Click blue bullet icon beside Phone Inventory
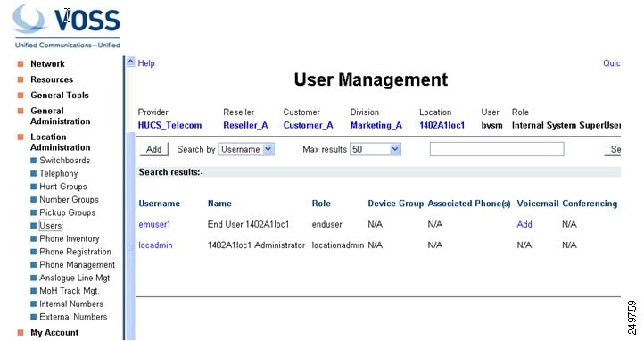 pos(34,238)
